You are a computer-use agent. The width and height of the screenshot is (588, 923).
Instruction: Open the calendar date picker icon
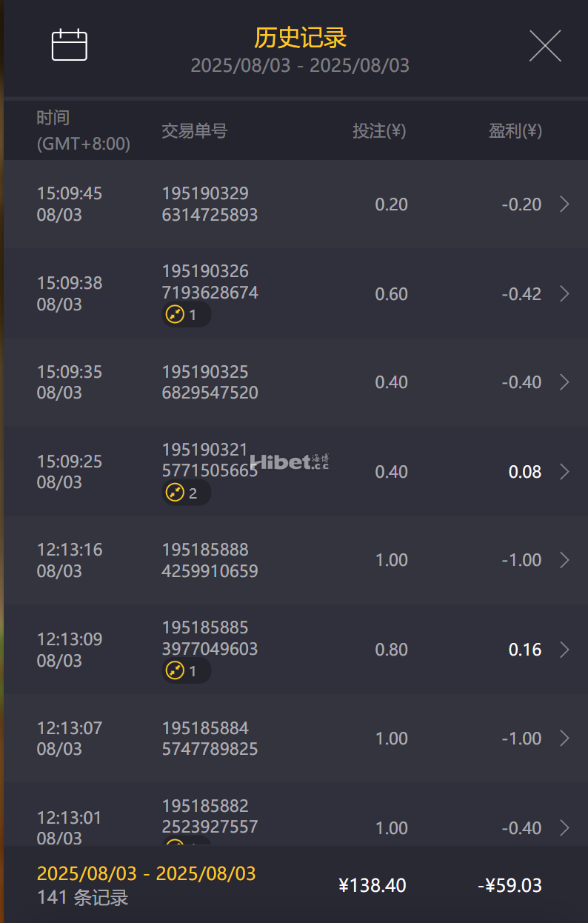click(70, 45)
